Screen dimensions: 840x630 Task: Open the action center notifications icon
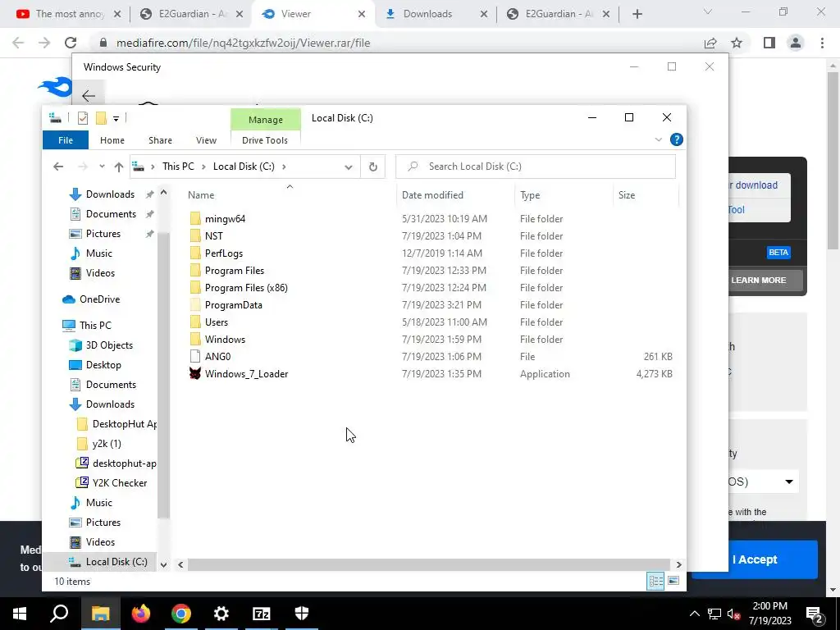pos(815,614)
